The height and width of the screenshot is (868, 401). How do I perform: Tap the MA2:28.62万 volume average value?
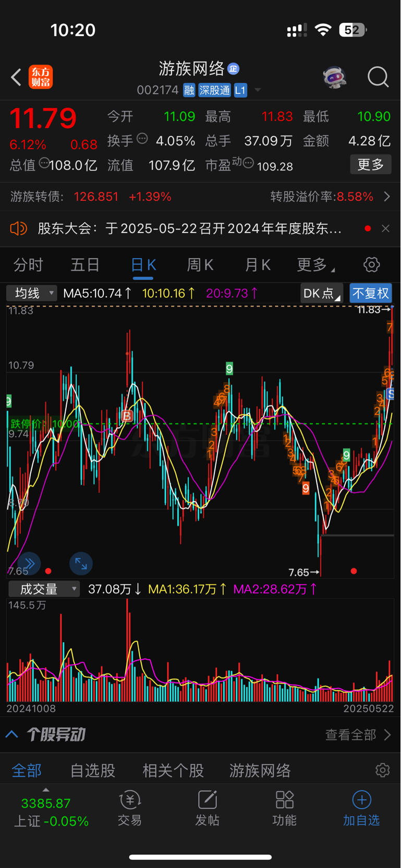pos(275,589)
